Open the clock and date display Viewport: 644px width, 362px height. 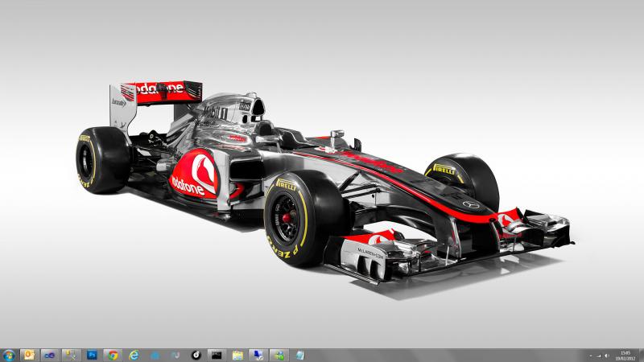coord(625,356)
